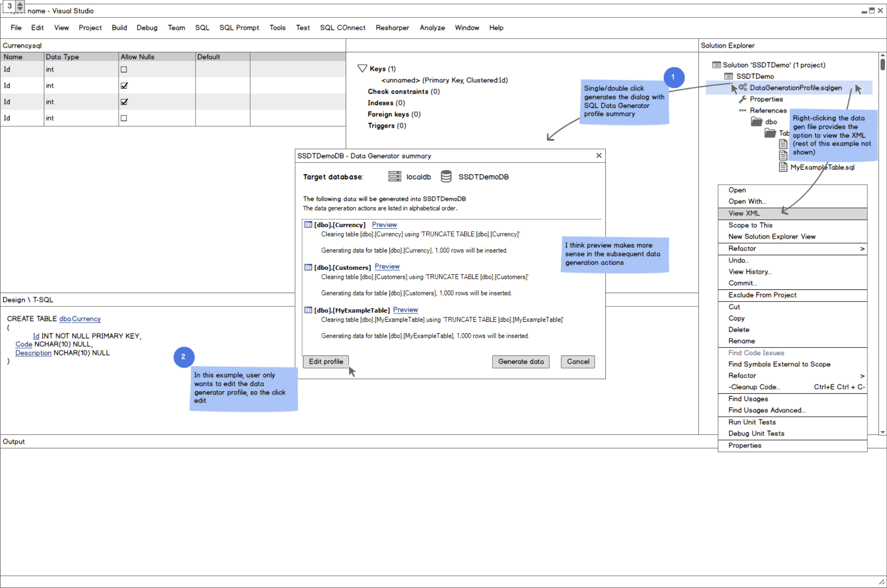Open the SQL Prompt menu
The height and width of the screenshot is (588, 887).
239,28
